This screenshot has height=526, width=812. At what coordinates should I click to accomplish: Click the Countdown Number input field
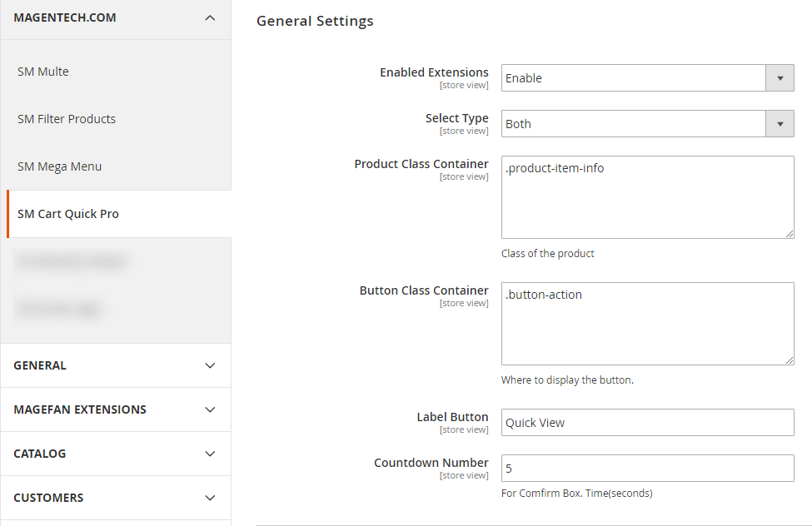coord(647,469)
